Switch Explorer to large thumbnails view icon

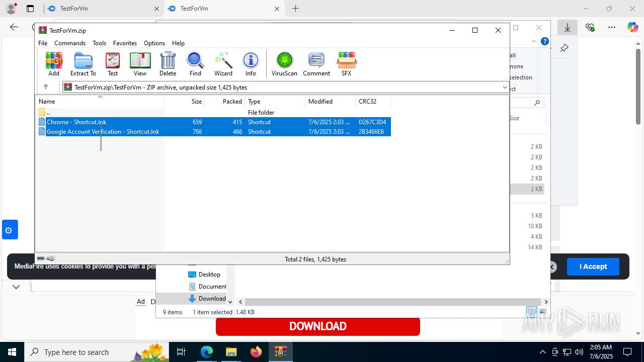click(x=543, y=312)
